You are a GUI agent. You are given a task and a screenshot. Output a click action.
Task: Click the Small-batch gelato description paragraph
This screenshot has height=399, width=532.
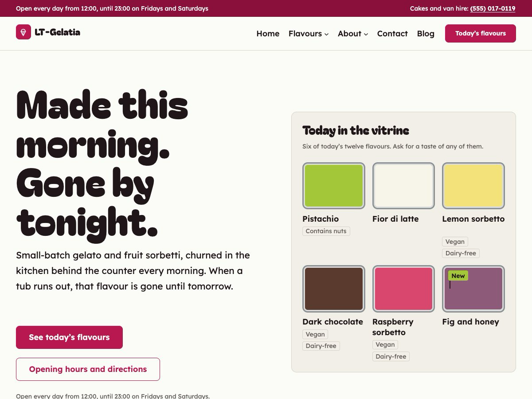click(x=133, y=271)
